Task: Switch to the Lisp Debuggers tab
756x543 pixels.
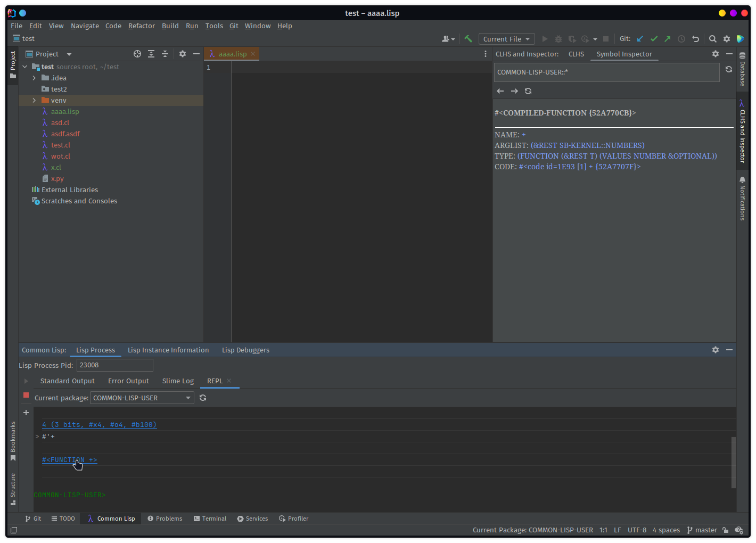Action: click(245, 350)
